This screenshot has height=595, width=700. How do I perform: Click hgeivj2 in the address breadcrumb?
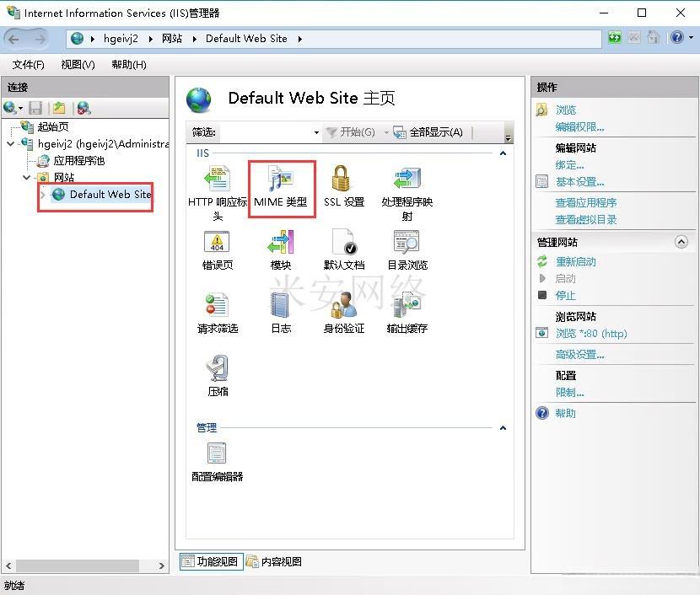click(121, 39)
